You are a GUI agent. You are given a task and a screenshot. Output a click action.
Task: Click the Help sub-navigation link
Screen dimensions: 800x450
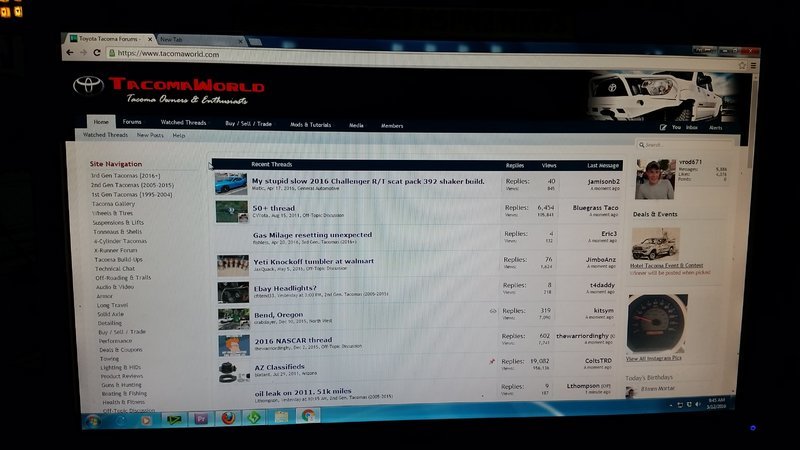tap(179, 136)
